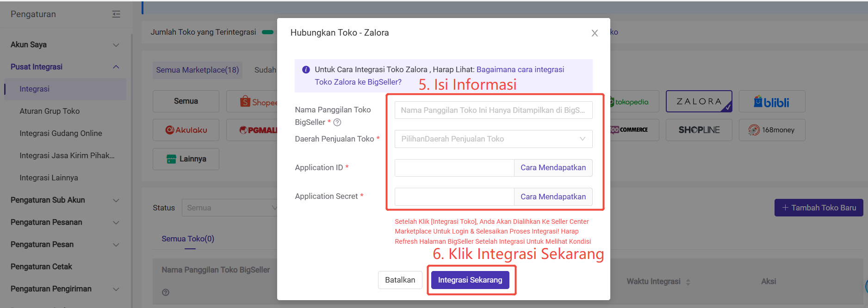
Task: Select the PGMall marketplace card
Action: click(252, 130)
